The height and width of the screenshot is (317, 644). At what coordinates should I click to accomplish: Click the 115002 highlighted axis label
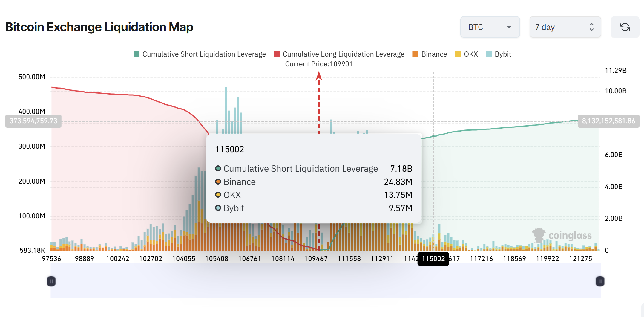point(433,259)
